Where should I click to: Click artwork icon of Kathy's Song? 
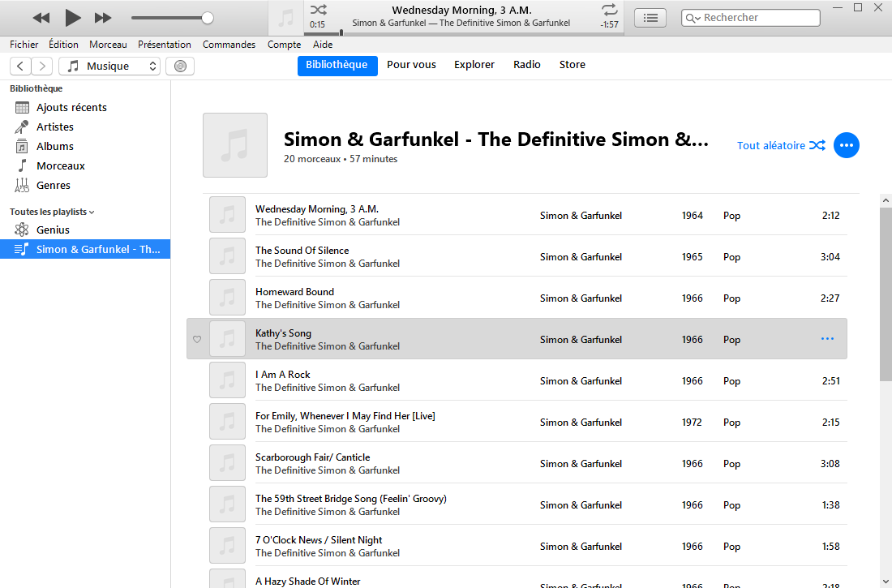point(228,339)
